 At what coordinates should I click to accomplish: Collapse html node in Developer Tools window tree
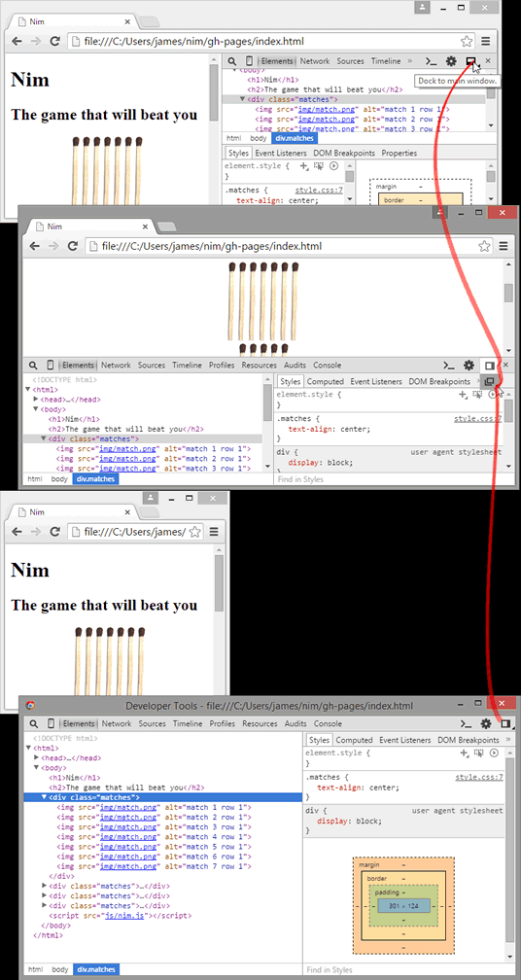28,748
